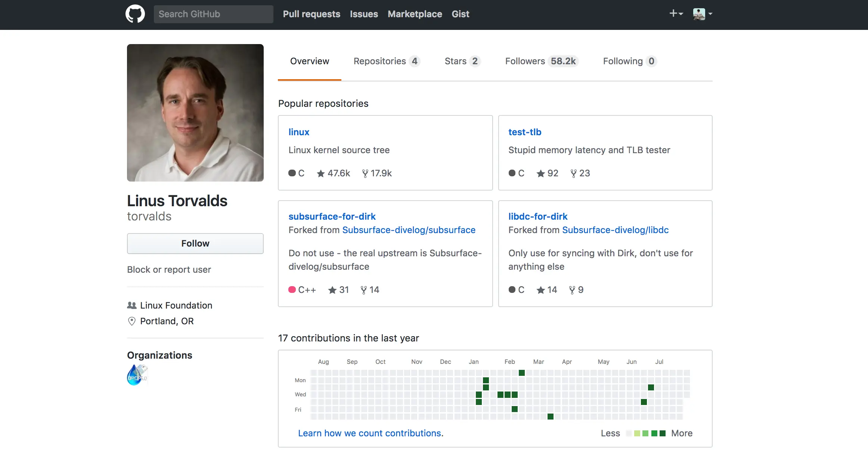Click the Follow button

[195, 244]
